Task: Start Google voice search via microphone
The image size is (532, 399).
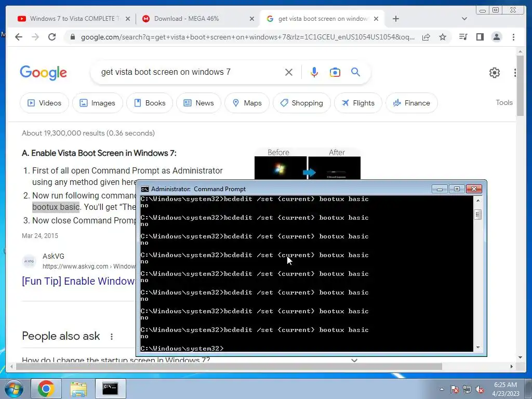Action: coord(314,72)
